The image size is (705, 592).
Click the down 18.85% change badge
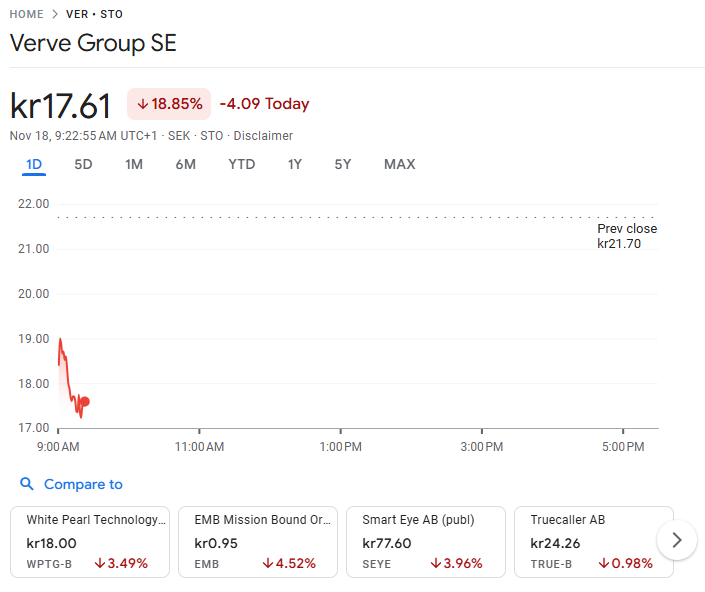pyautogui.click(x=169, y=104)
